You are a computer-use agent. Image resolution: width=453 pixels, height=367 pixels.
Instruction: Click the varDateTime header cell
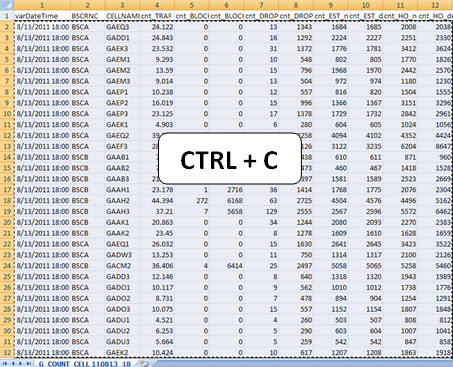pos(42,16)
